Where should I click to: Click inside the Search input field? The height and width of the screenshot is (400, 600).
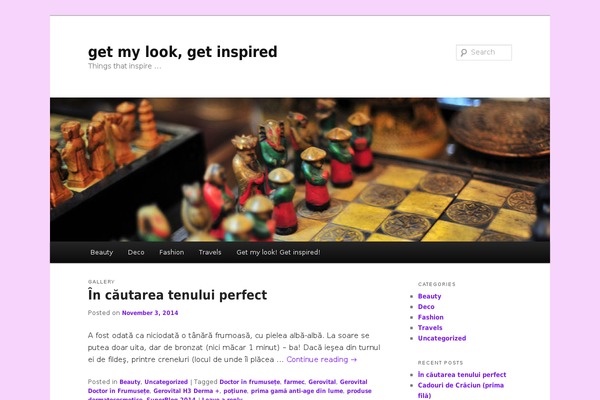pos(484,52)
